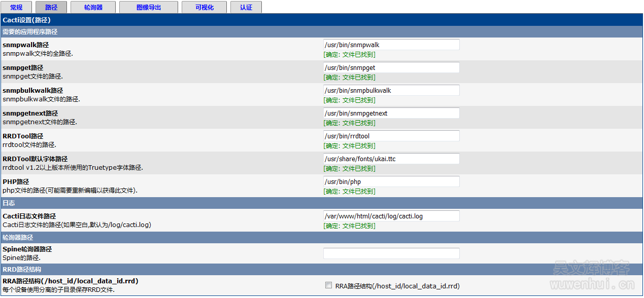The width and height of the screenshot is (644, 298).
Task: Switch to the 可视化 tab
Action: point(205,8)
